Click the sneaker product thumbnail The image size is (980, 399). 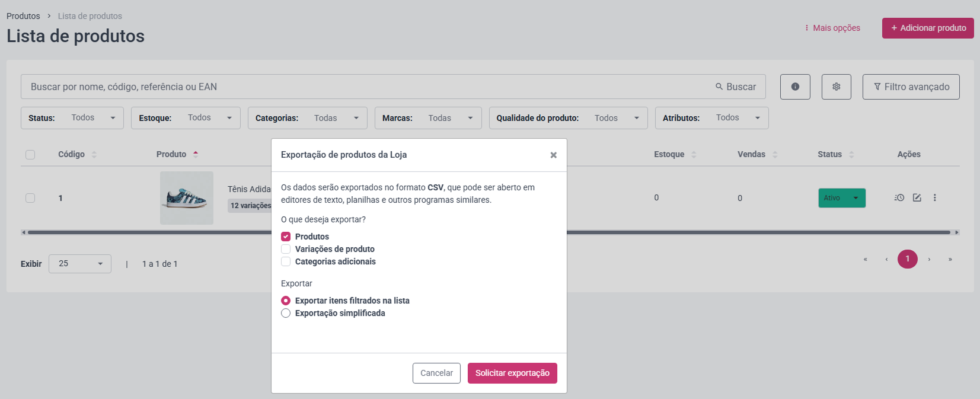[187, 198]
